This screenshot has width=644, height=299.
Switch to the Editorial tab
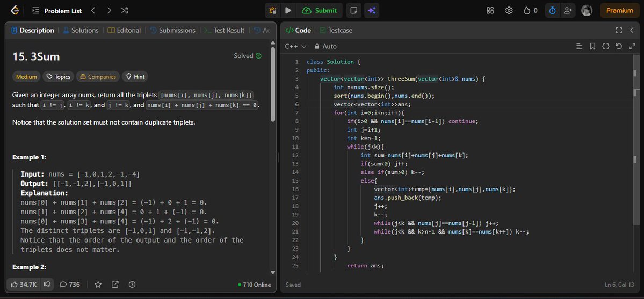125,31
